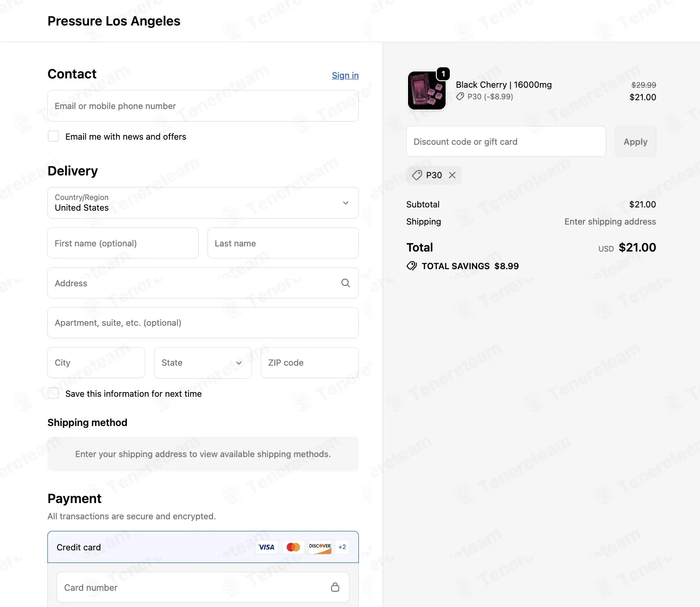The height and width of the screenshot is (607, 700).
Task: Focus the Email or mobile phone number field
Action: (x=203, y=106)
